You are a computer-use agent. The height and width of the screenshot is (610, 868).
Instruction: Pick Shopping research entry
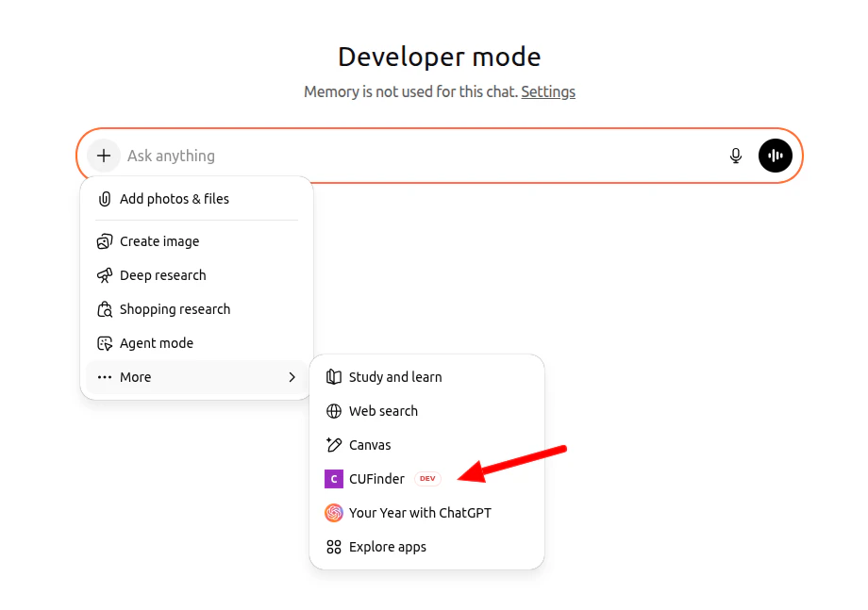coord(196,309)
